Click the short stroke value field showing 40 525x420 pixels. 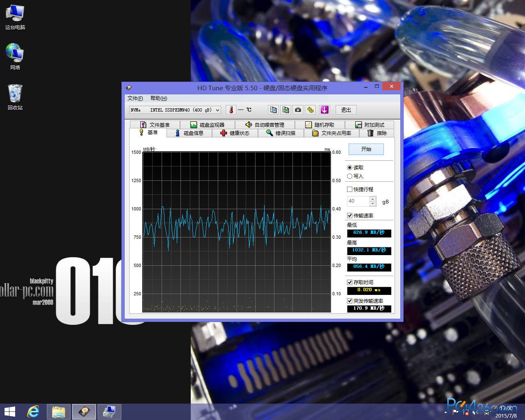[358, 201]
